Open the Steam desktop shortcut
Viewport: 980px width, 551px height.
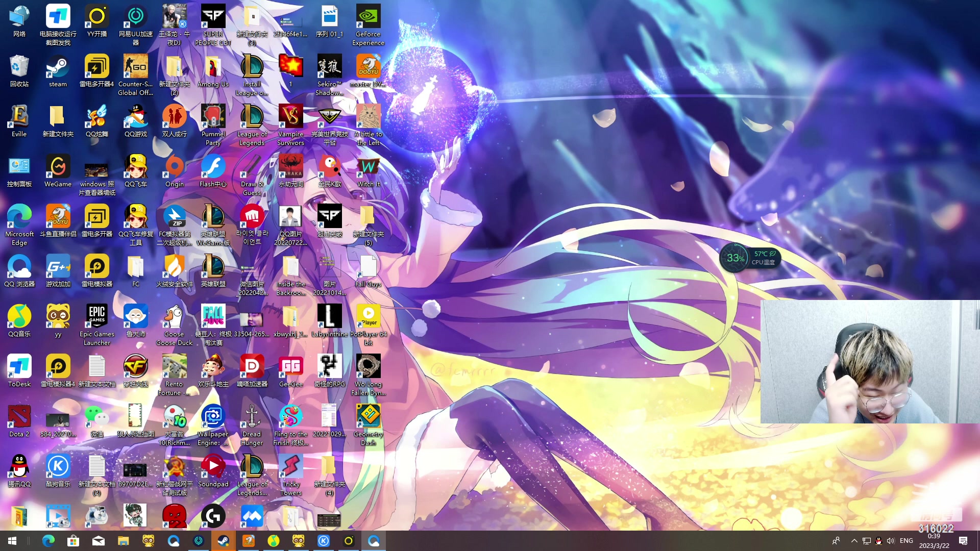(x=58, y=71)
